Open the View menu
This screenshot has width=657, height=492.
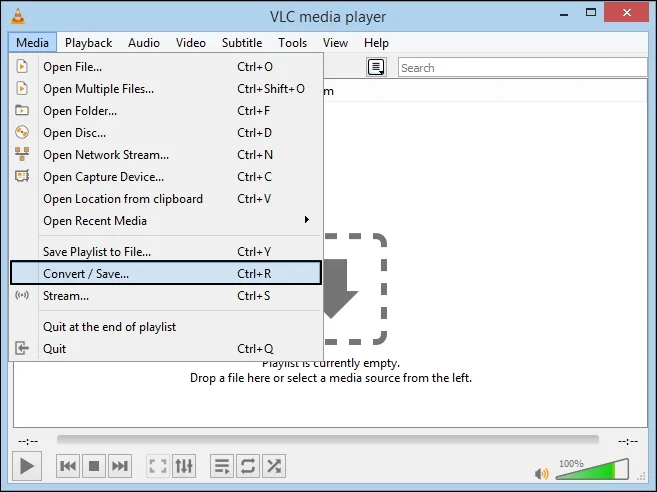point(335,43)
